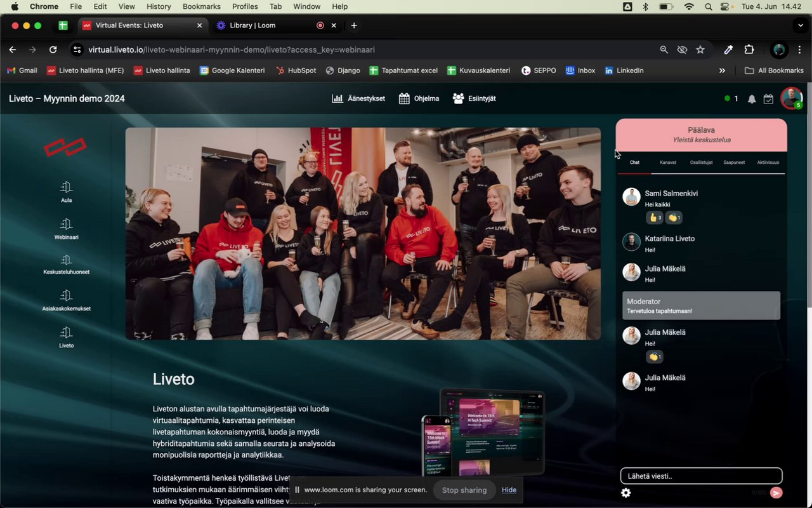
Task: Open the Profiles menu in menu bar
Action: click(x=245, y=6)
